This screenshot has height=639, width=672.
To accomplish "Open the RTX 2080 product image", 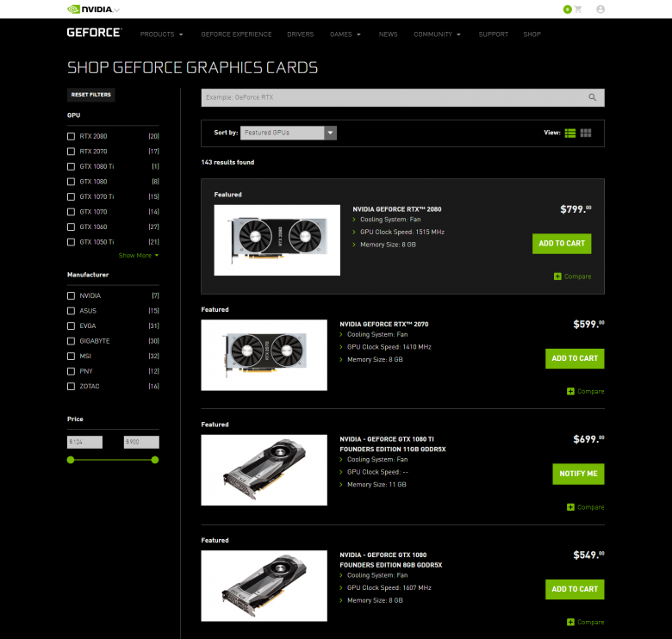I will click(277, 239).
